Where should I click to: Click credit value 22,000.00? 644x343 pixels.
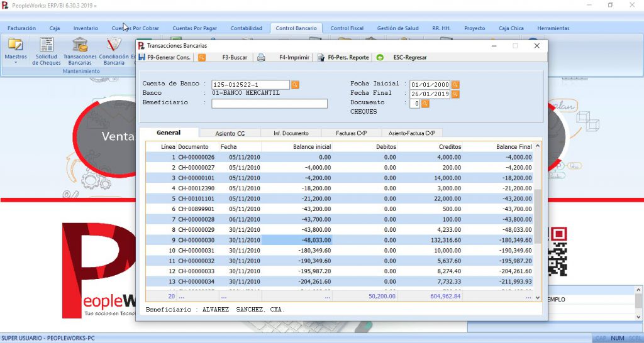pos(447,199)
